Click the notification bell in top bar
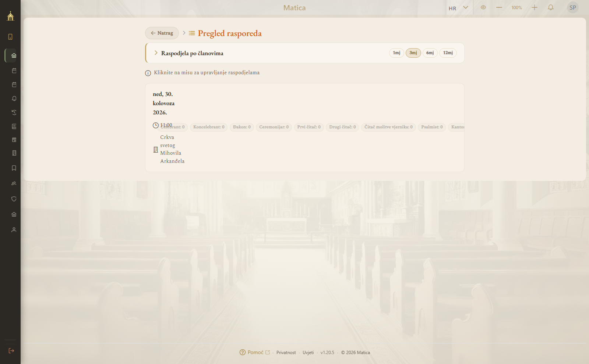The image size is (589, 364). tap(551, 7)
